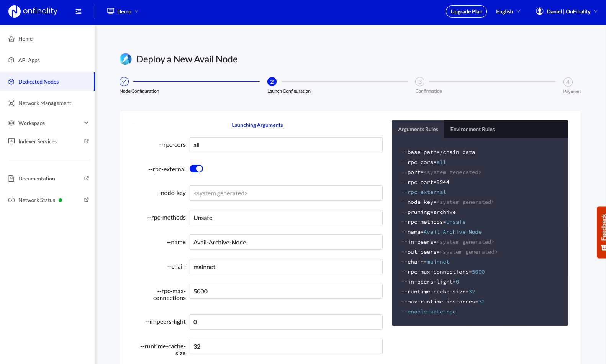
Task: Open the Demo workspace dropdown
Action: pyautogui.click(x=123, y=11)
